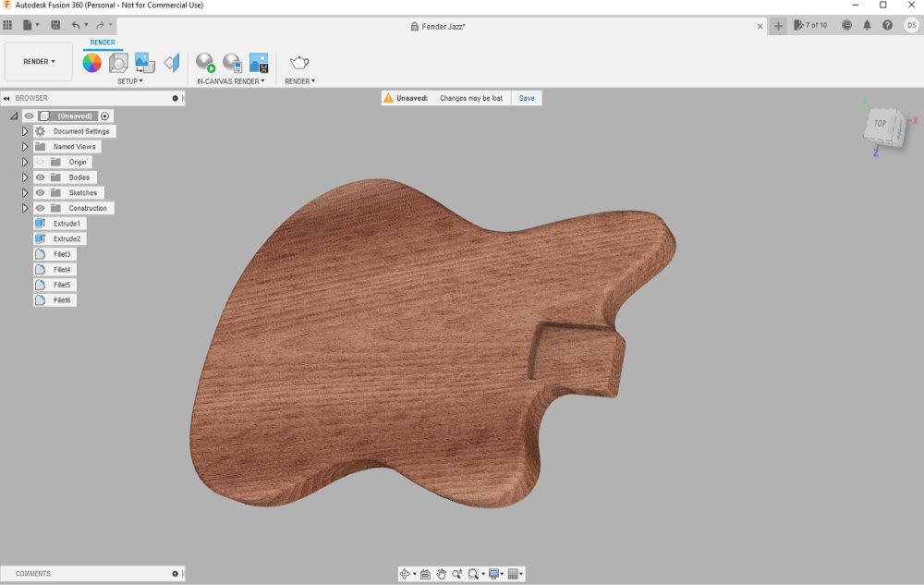Select the Fender Jazz document tab
Screen dimensions: 924x585
click(x=438, y=26)
